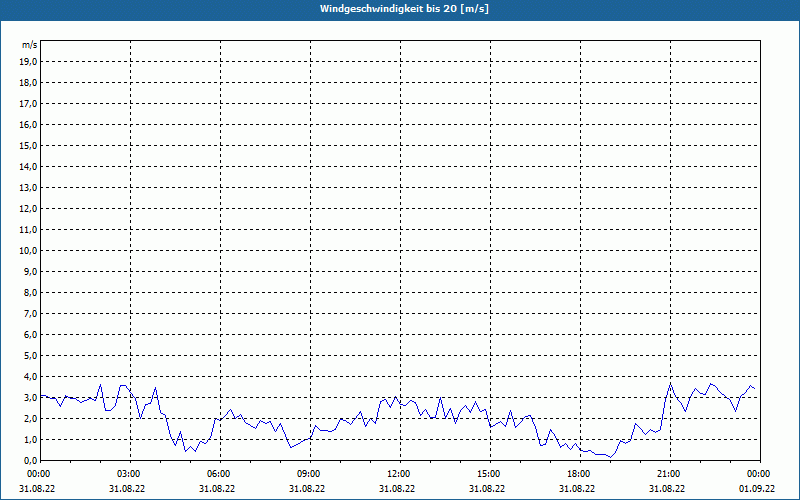Click the 5,0 y-axis label
Viewport: 800px width, 500px height.
[x=31, y=355]
